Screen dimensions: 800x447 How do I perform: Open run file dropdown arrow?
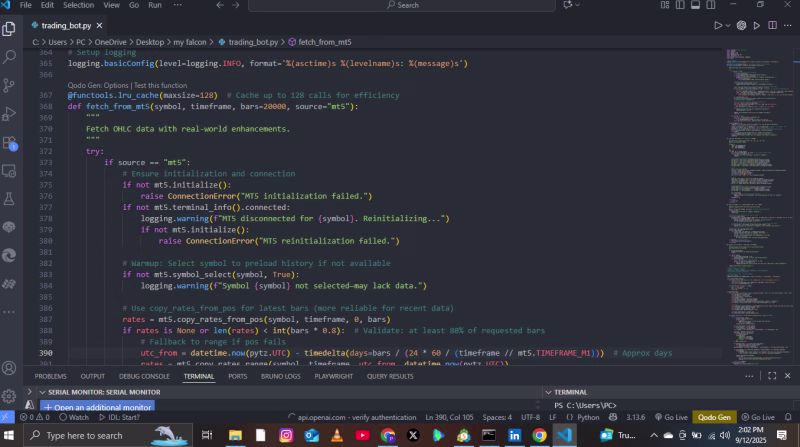pos(728,26)
